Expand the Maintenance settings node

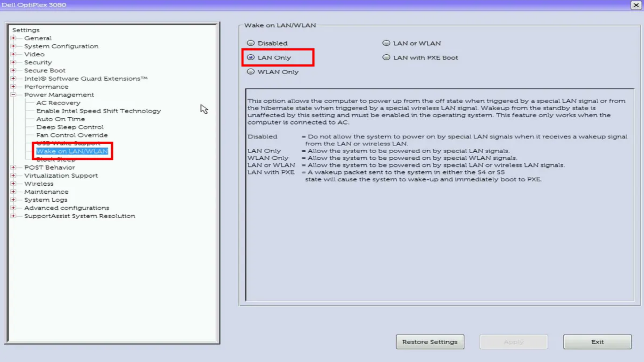point(13,192)
